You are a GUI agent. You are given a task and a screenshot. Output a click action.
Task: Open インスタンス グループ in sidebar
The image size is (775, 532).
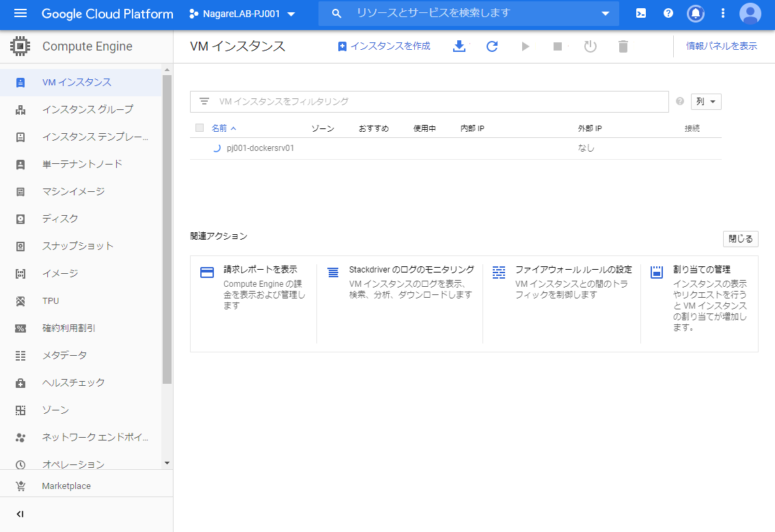click(x=81, y=110)
